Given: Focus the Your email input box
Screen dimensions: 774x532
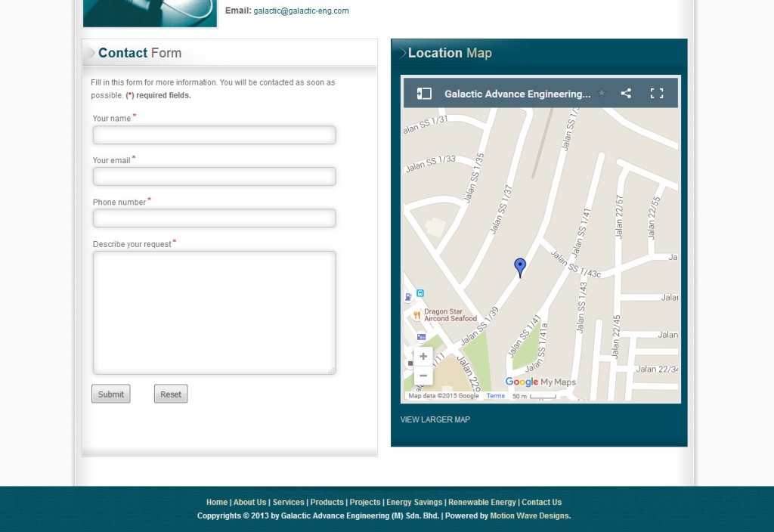Looking at the screenshot, I should [214, 177].
